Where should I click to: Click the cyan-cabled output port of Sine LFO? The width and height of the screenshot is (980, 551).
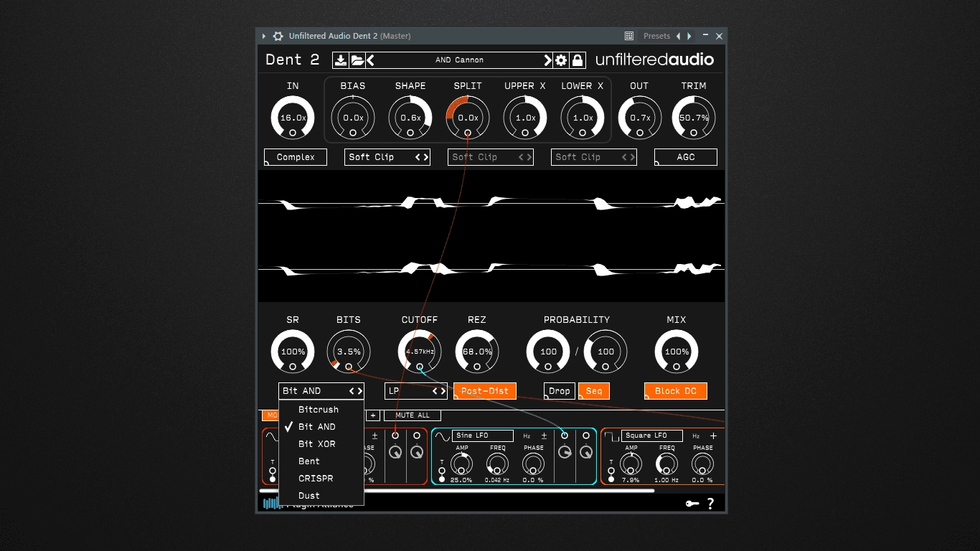(565, 435)
